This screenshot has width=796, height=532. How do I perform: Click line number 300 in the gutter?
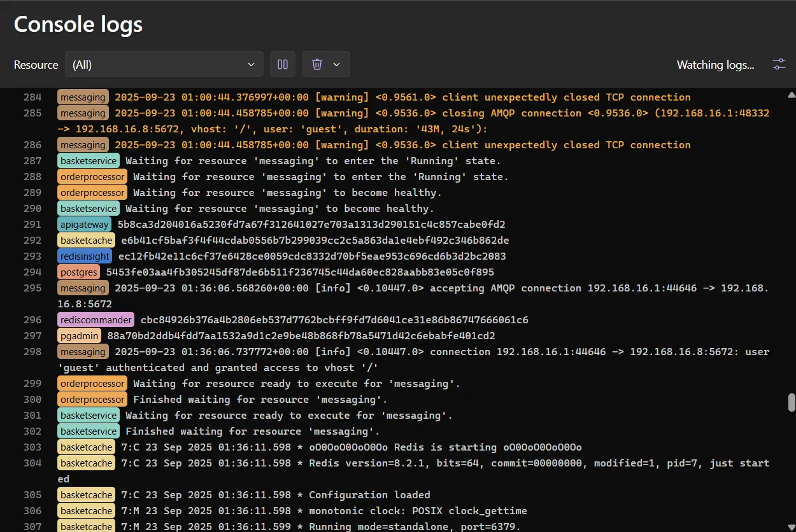[32, 399]
